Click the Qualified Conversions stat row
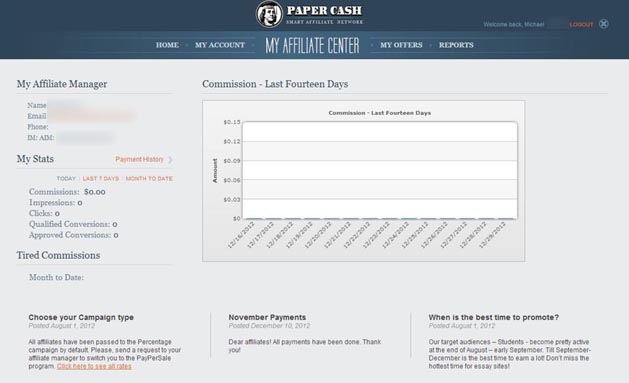 (x=73, y=224)
